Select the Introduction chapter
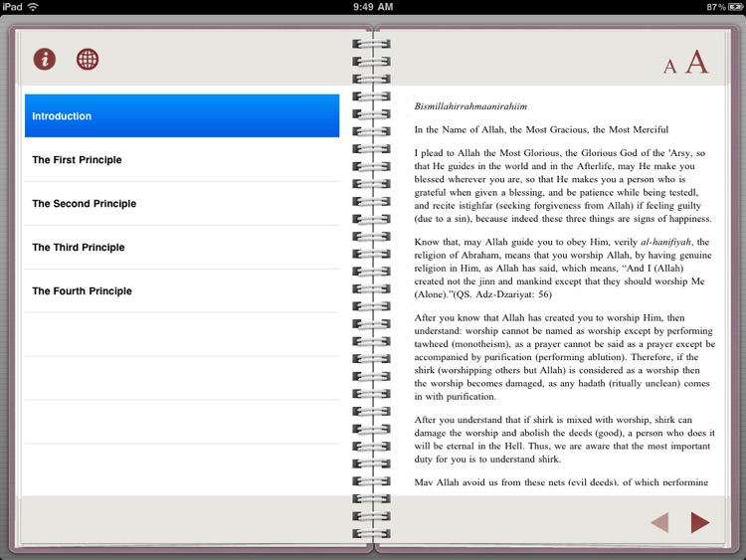Image resolution: width=746 pixels, height=560 pixels. click(182, 115)
